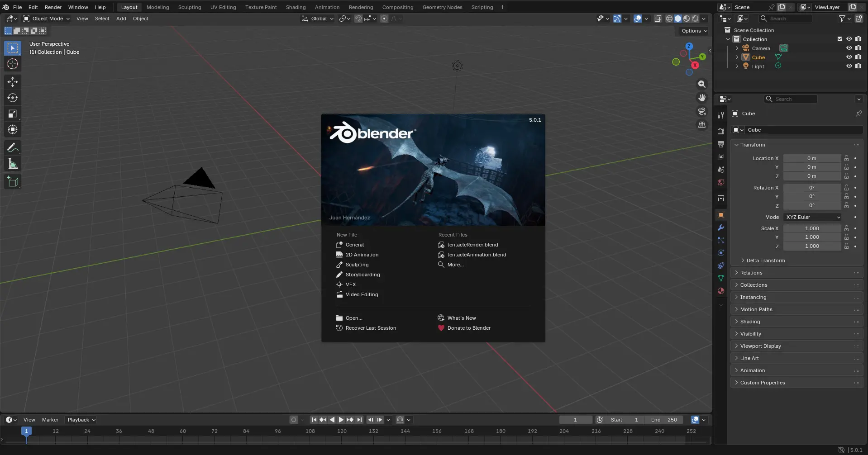Image resolution: width=868 pixels, height=455 pixels.
Task: Switch to the Shading workspace tab
Action: tap(295, 7)
